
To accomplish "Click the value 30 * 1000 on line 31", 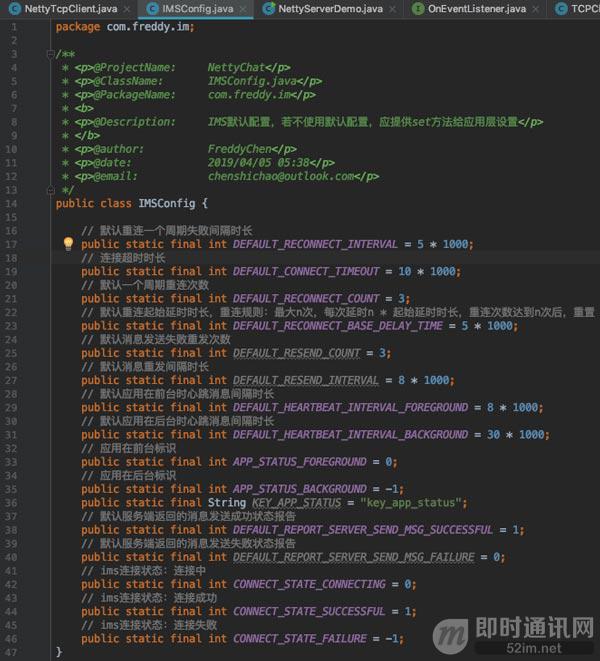I will point(515,435).
